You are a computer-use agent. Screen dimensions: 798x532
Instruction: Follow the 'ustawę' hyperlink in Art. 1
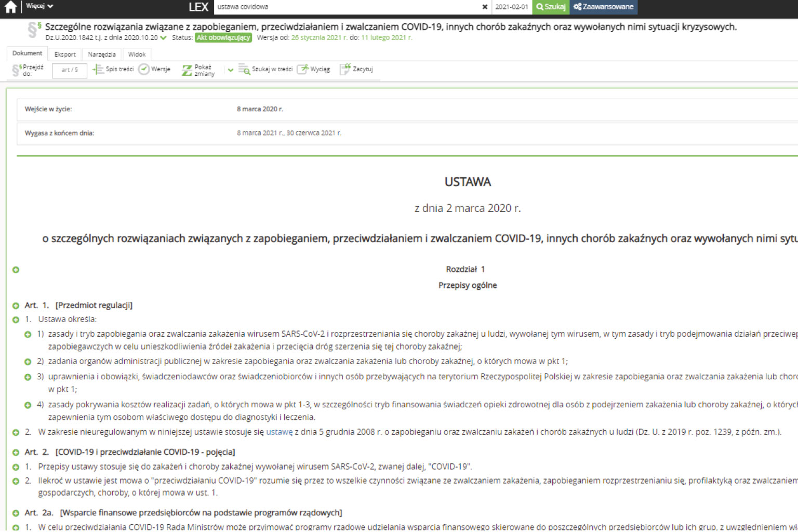[280, 432]
